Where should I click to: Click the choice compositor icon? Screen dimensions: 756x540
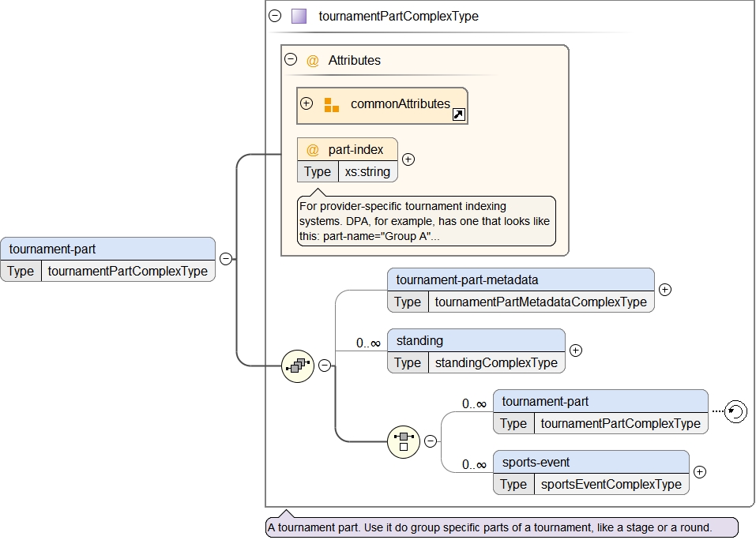(x=404, y=441)
